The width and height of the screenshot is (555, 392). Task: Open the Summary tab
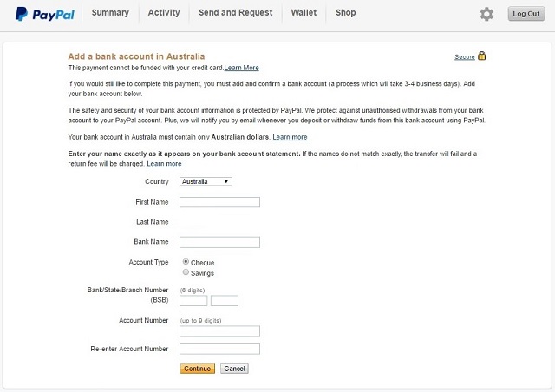tap(110, 13)
